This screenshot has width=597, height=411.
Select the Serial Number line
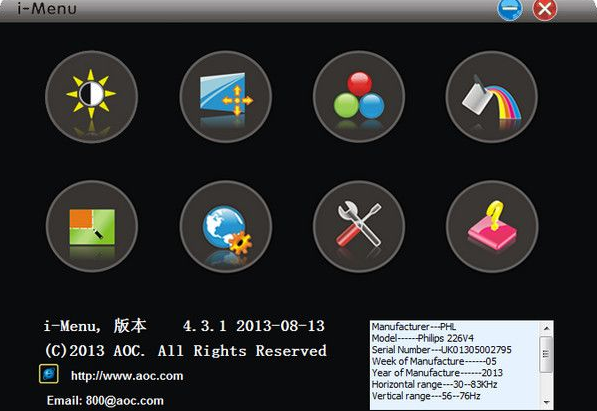click(442, 350)
